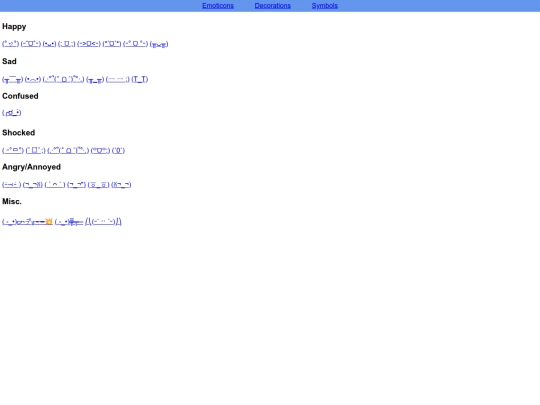Choose the last Angry/Annoyed emoticon
Viewport: 540px width, 405px height.
pos(121,185)
